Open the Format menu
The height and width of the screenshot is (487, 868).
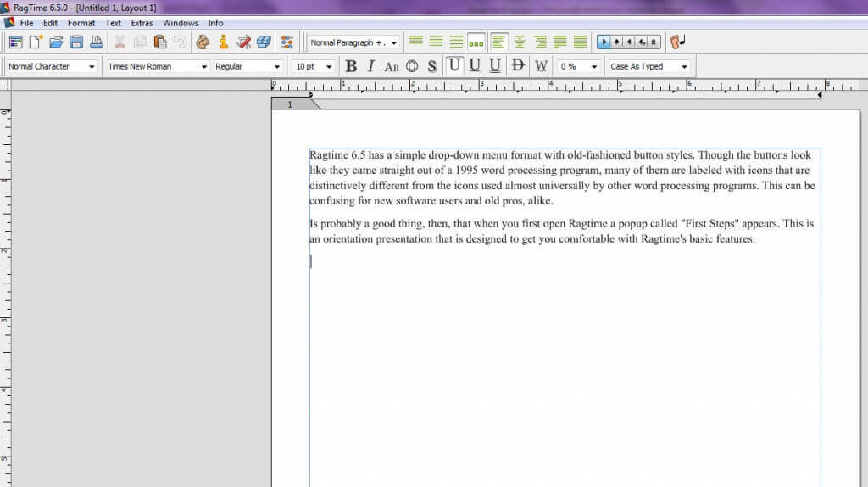(x=81, y=23)
